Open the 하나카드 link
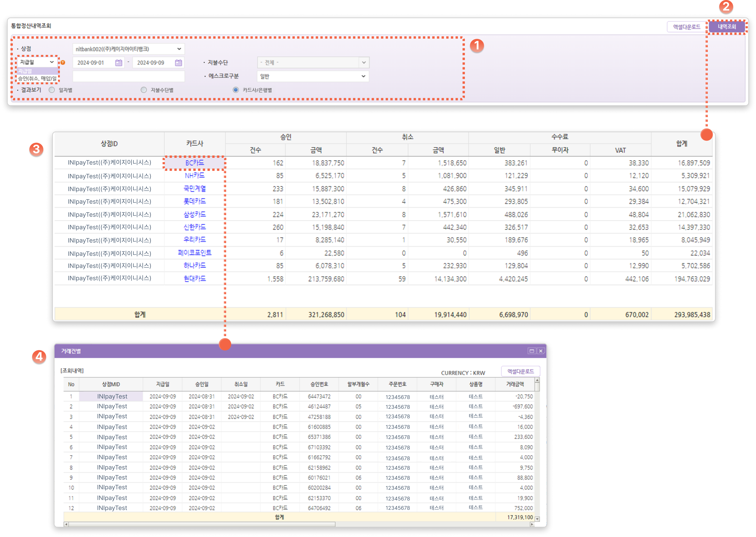The image size is (756, 537). [x=194, y=265]
